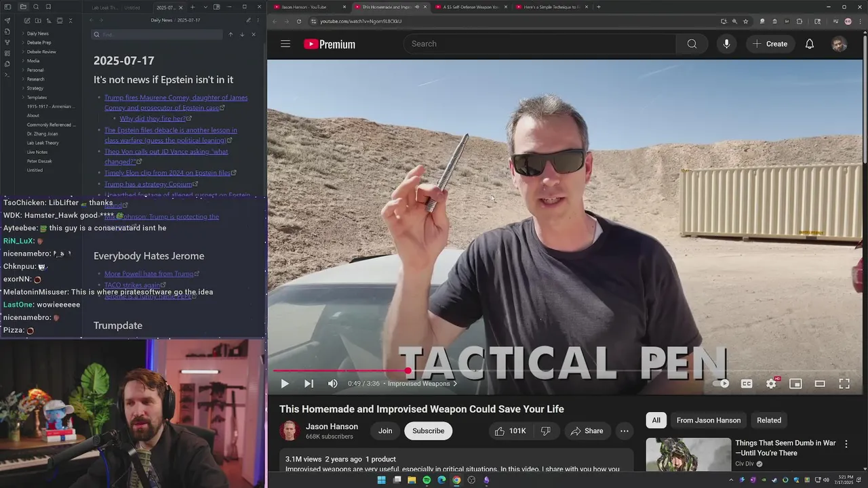Join the Jason Hanson channel
This screenshot has height=488, width=868.
[x=385, y=431]
